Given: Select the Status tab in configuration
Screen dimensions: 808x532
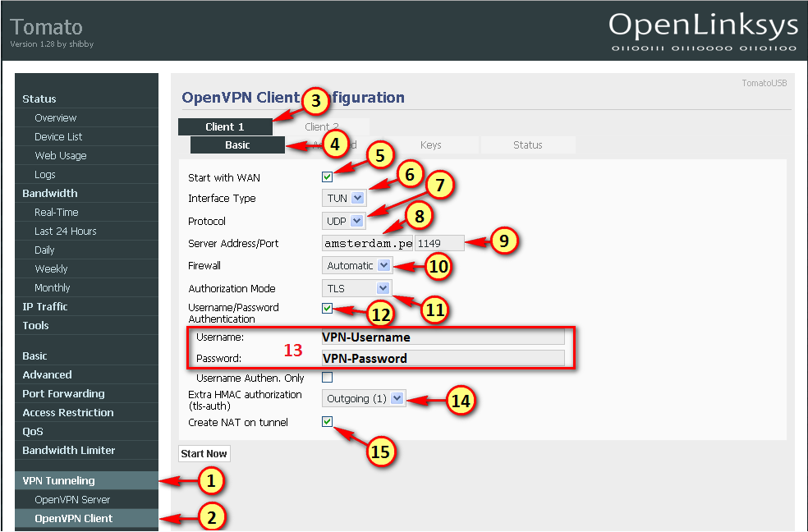Looking at the screenshot, I should 528,145.
